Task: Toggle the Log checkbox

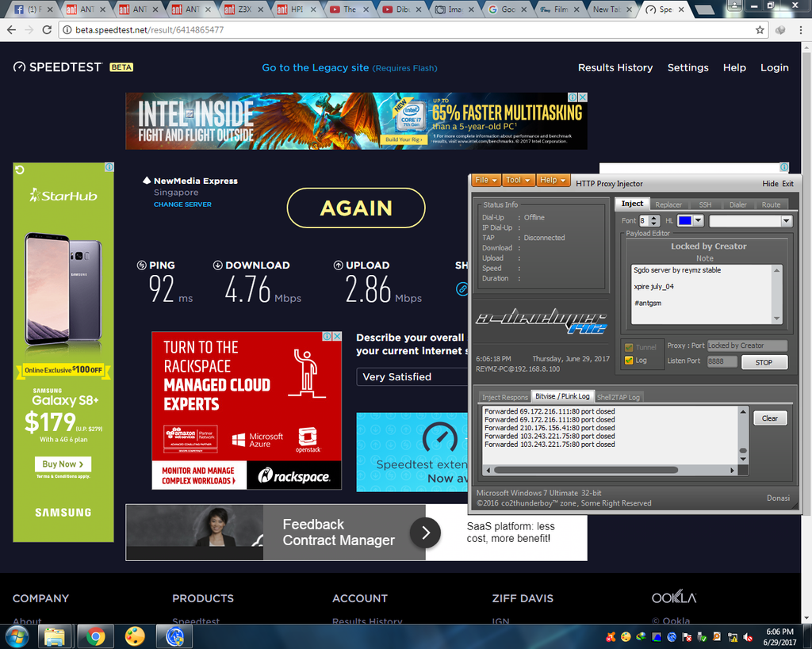Action: (629, 361)
